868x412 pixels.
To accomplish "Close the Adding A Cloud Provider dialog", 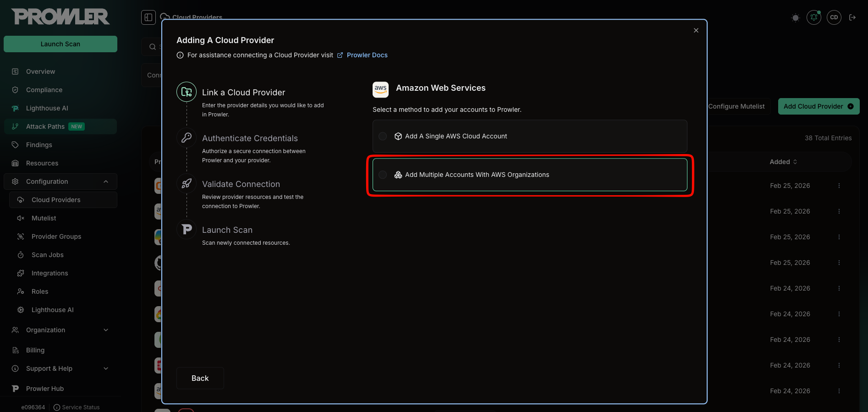I will pos(696,30).
